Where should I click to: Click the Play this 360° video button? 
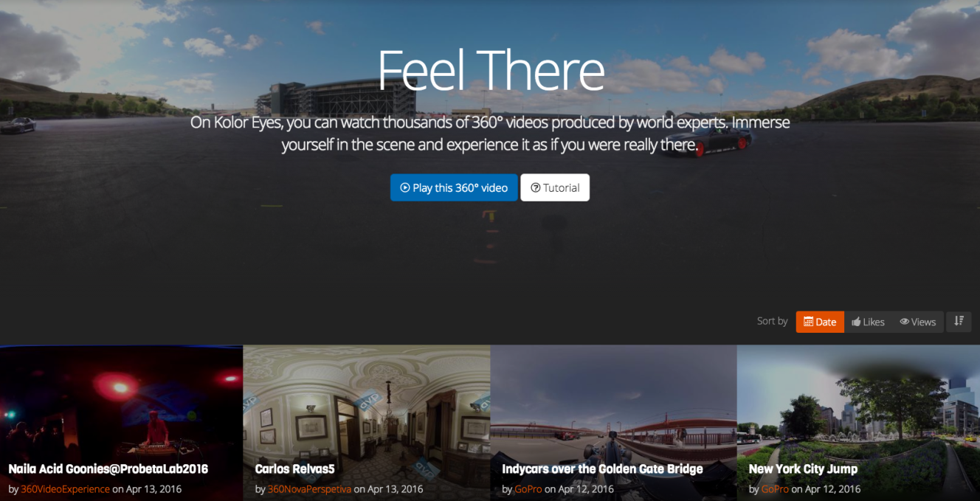(x=454, y=187)
